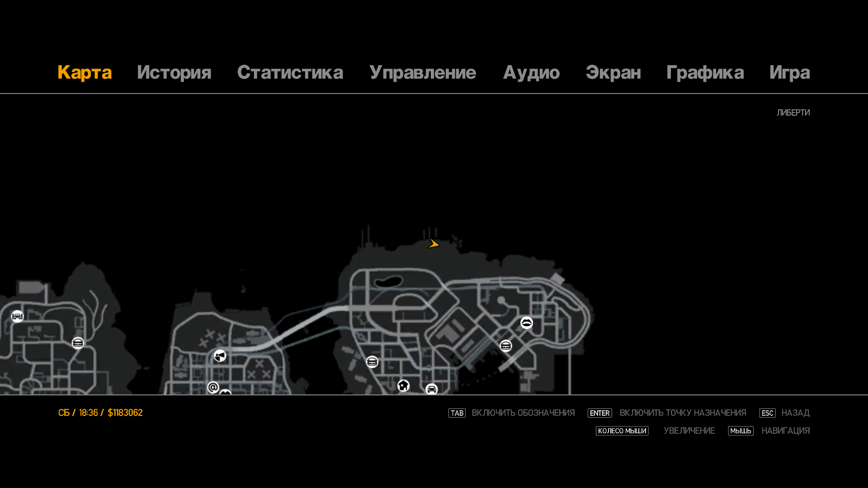Image resolution: width=868 pixels, height=488 pixels.
Task: Toggle map legend with TAB key hint
Action: point(457,413)
